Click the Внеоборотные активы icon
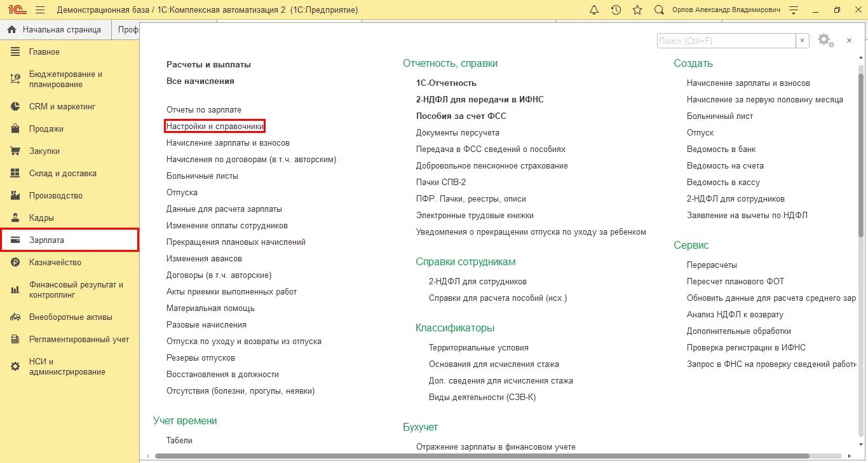This screenshot has height=463, width=868. [x=16, y=317]
